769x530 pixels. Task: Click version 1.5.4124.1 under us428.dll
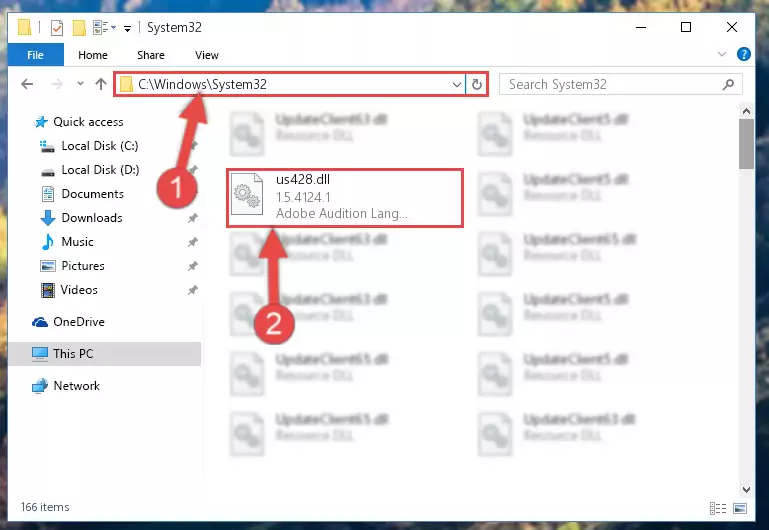(x=303, y=197)
